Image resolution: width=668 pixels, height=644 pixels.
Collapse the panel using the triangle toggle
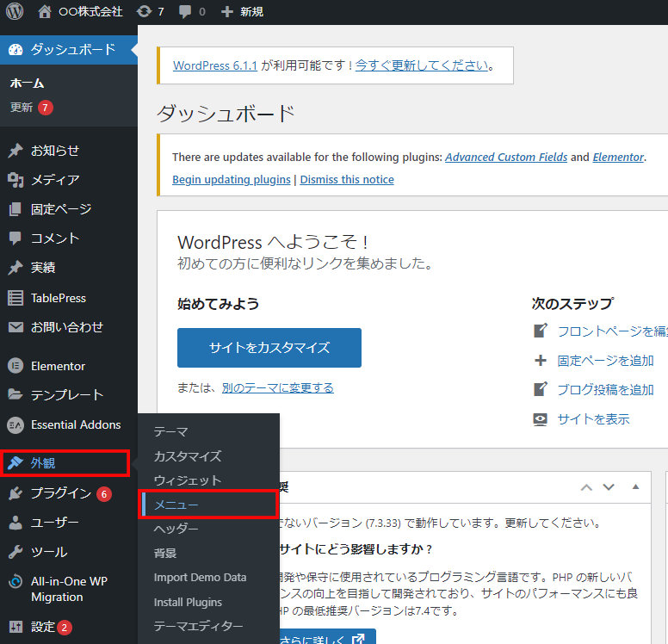636,487
